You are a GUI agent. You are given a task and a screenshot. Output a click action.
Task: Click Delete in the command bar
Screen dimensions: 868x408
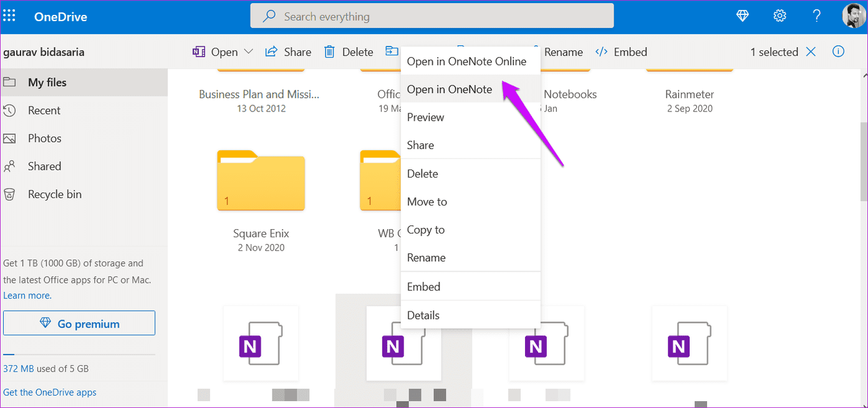[x=348, y=52]
